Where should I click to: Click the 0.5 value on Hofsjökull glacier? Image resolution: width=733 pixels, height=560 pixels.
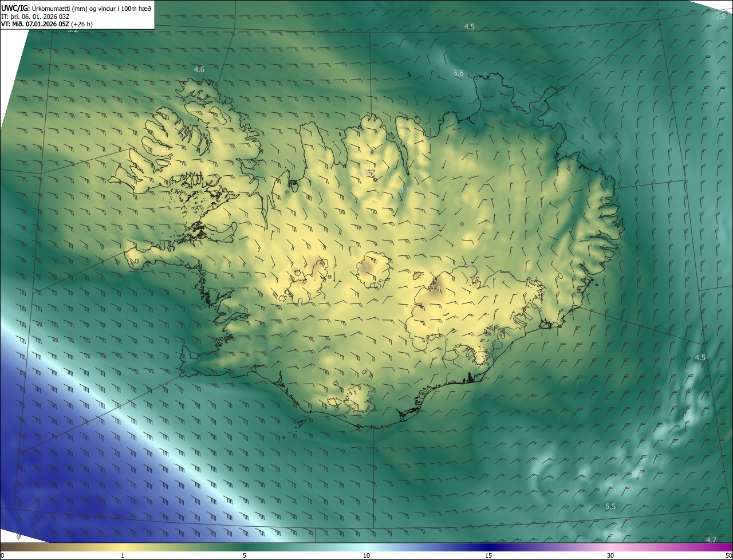365,267
